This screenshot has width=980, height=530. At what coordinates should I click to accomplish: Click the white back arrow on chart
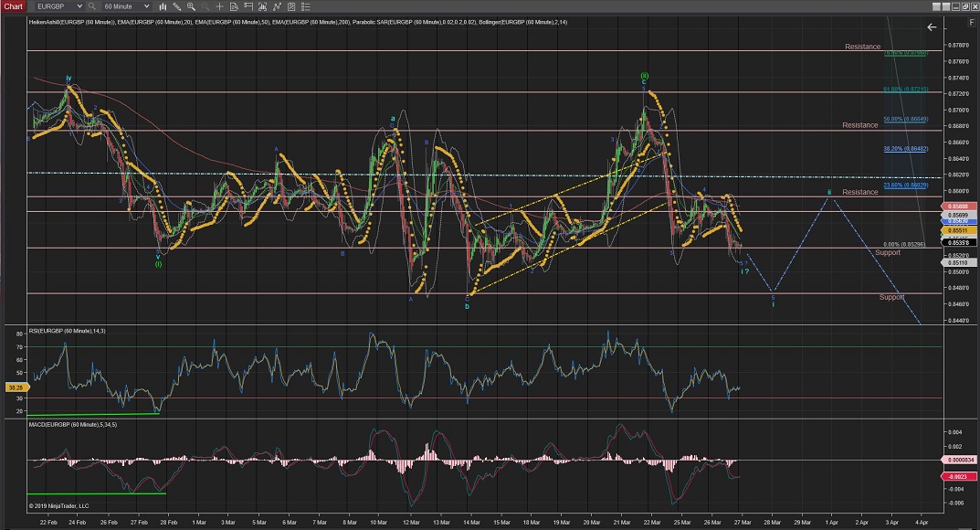(x=932, y=27)
